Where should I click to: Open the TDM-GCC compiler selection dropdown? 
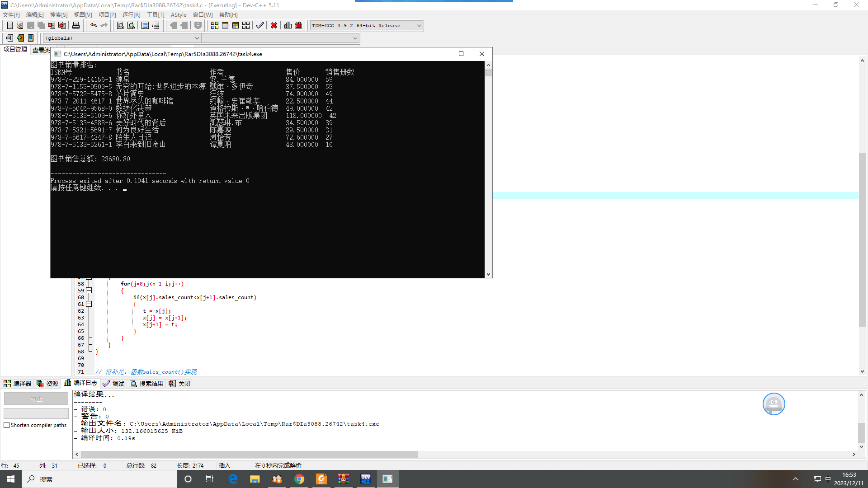pyautogui.click(x=419, y=26)
